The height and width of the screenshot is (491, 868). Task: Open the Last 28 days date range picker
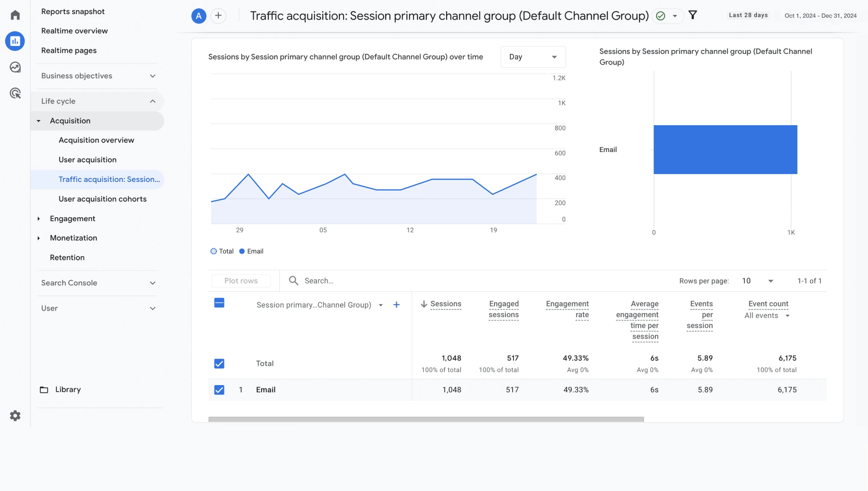point(748,15)
